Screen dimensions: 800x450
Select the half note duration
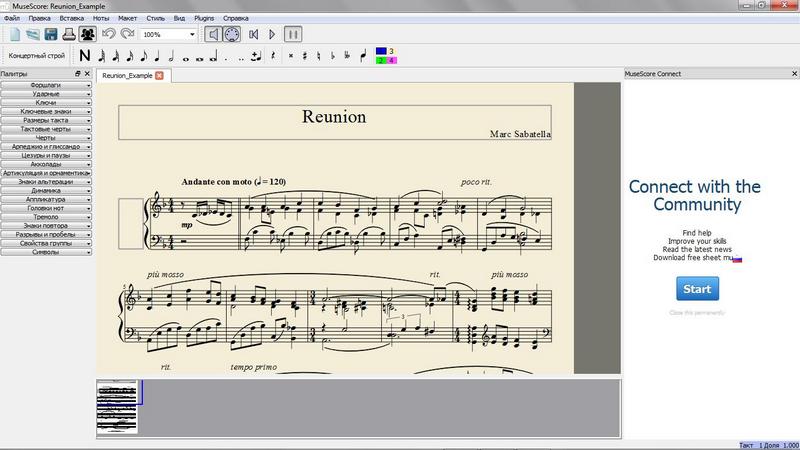171,56
